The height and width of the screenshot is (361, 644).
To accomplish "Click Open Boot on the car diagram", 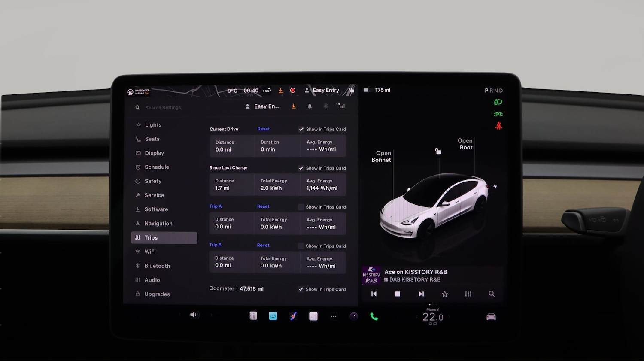I will tap(465, 144).
